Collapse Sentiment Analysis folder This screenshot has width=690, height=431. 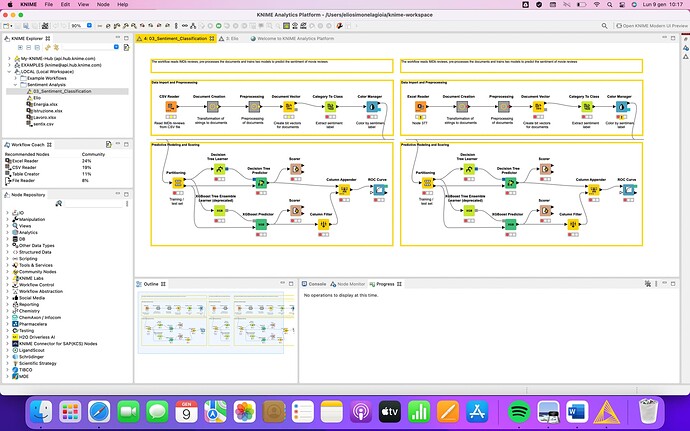(15, 85)
